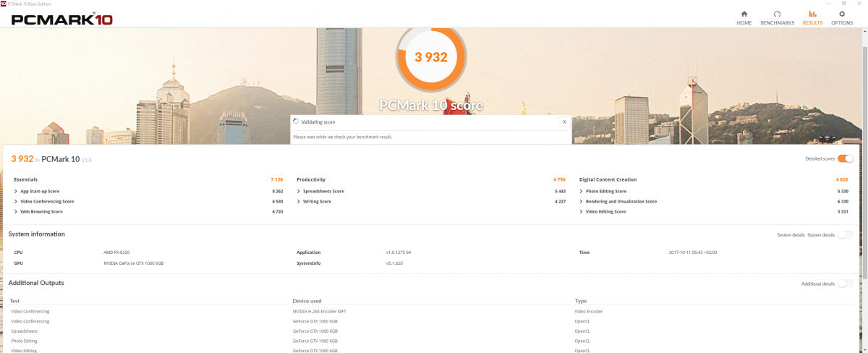Close the Validating score dialog with X
The height and width of the screenshot is (353, 868).
coord(564,122)
